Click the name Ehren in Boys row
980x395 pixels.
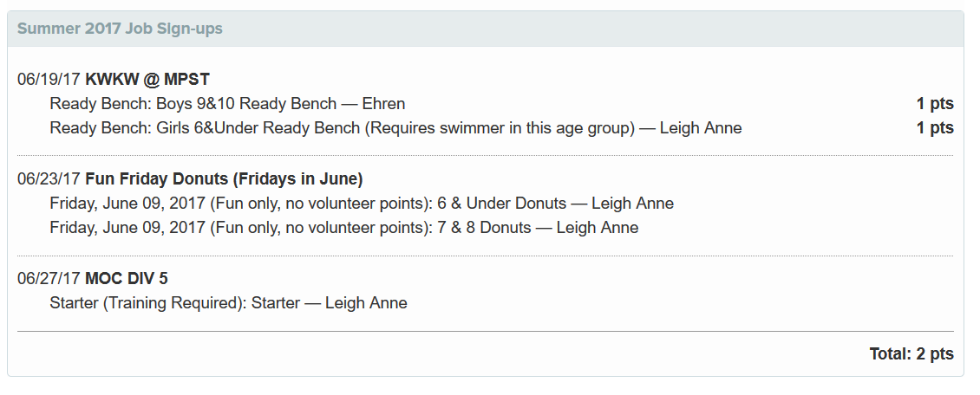[383, 104]
